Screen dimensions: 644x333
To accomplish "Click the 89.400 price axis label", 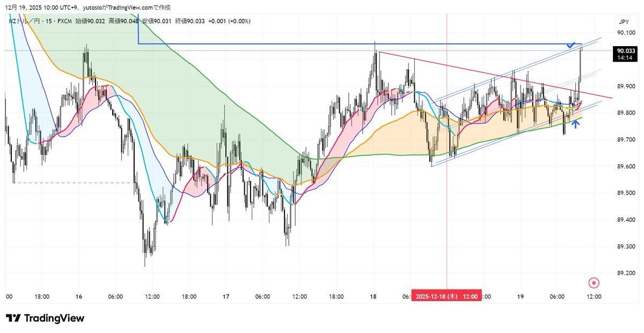I will (x=626, y=220).
